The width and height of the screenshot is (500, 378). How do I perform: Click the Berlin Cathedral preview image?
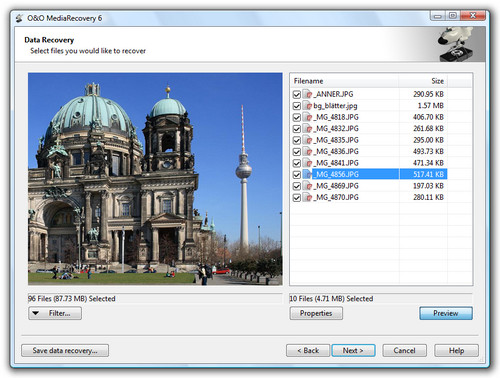pos(155,179)
